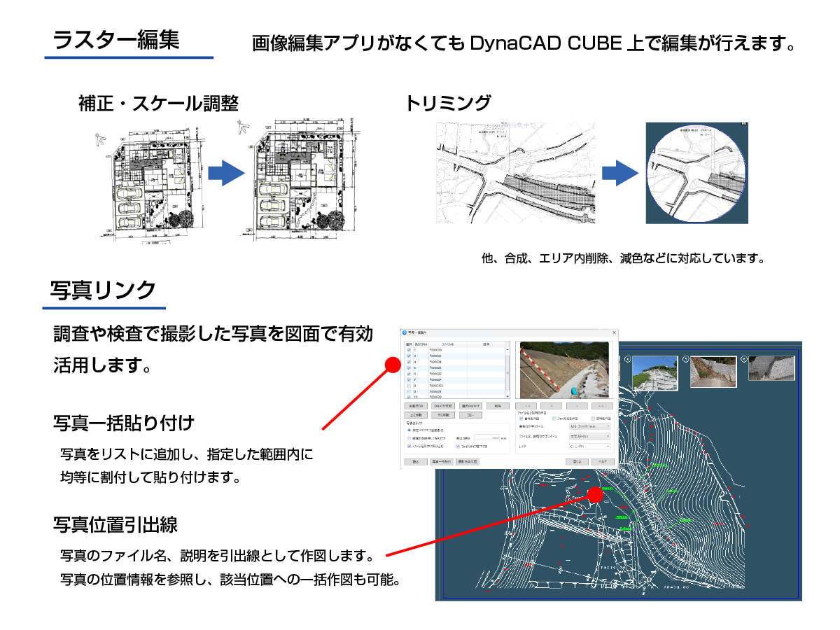Screen dimensions: 840x630
Task: Click the 閉じる button
Action: pos(577,462)
